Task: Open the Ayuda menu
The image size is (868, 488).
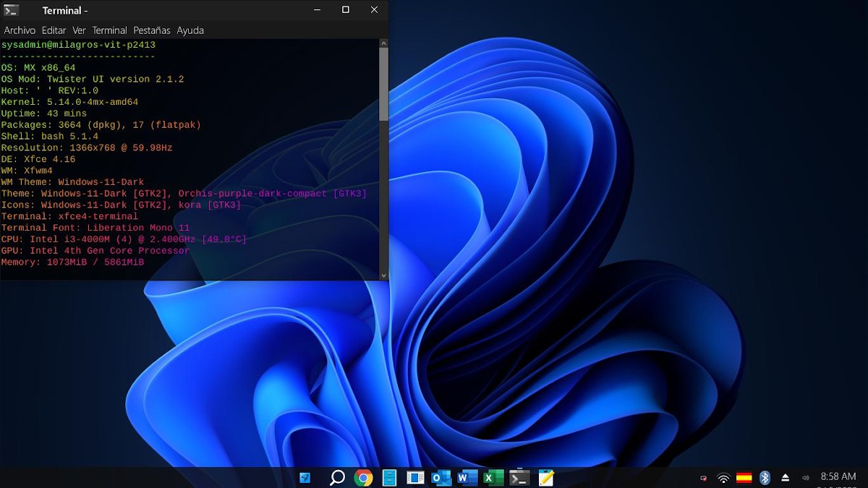Action: [190, 30]
